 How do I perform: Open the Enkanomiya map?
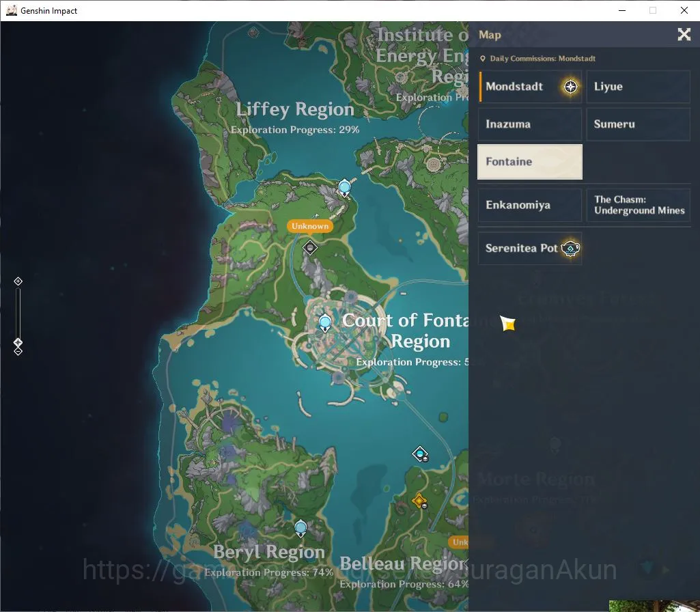(531, 205)
